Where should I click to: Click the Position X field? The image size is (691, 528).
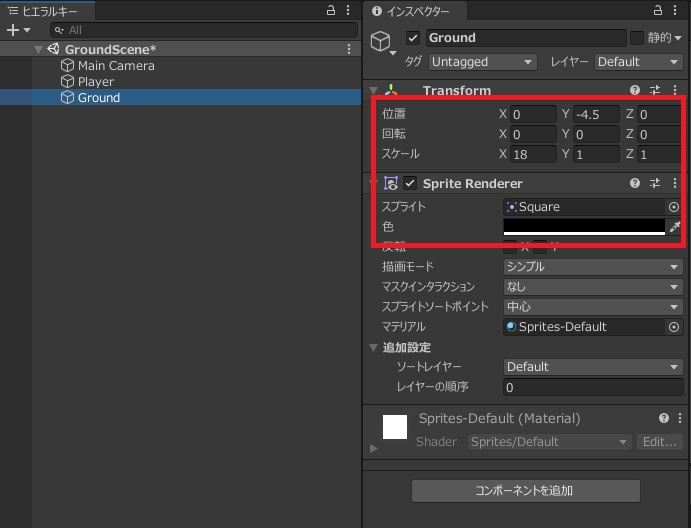(x=533, y=115)
